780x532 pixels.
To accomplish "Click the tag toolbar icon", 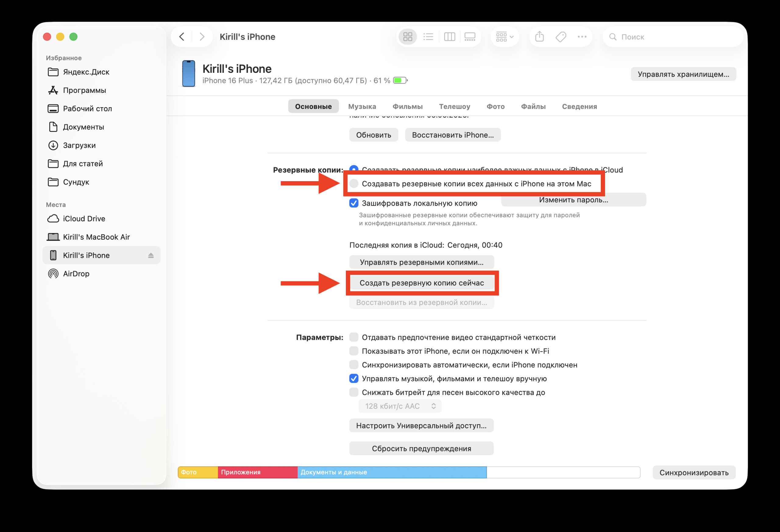I will (561, 37).
